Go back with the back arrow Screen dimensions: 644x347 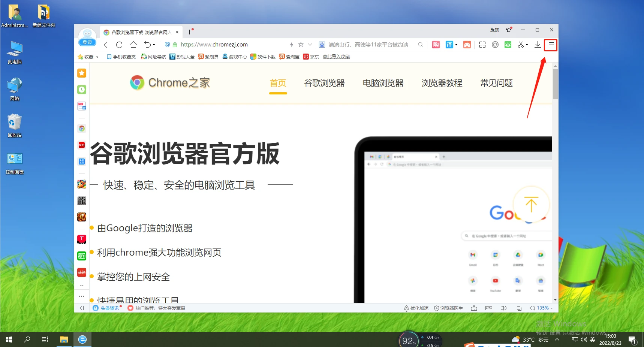point(106,45)
